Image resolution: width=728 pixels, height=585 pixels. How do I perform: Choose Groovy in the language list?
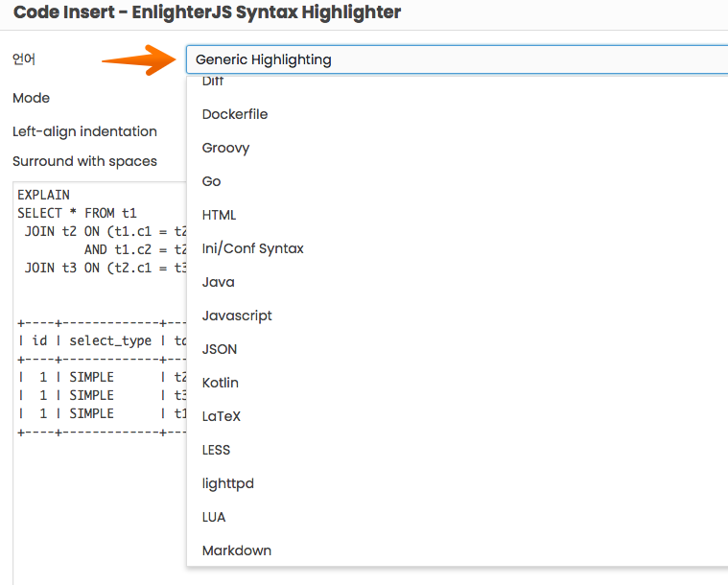coord(458,148)
